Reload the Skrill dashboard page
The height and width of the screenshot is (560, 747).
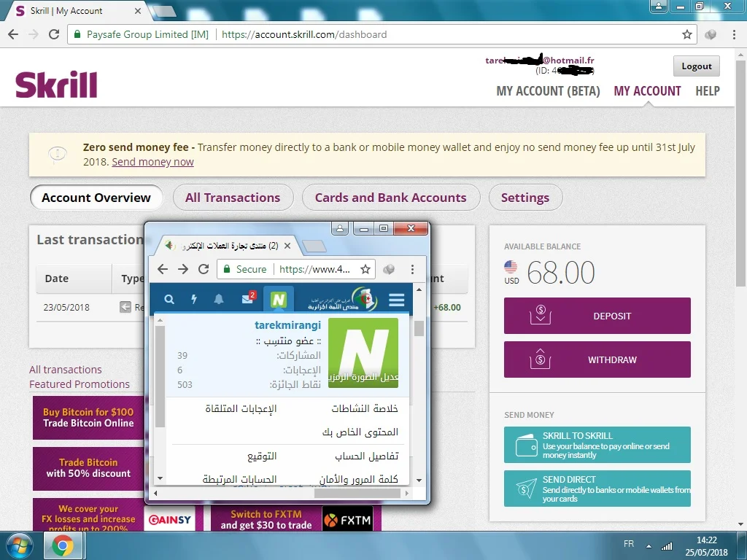[x=54, y=34]
